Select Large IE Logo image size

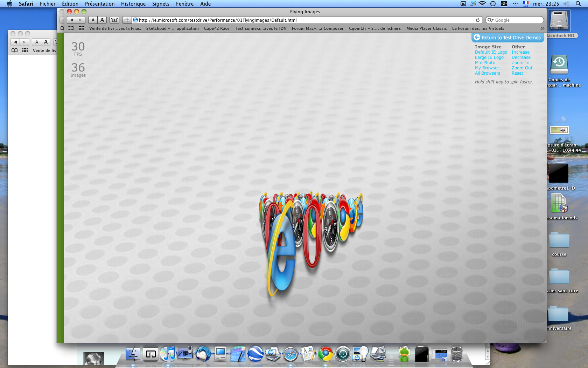coord(489,57)
